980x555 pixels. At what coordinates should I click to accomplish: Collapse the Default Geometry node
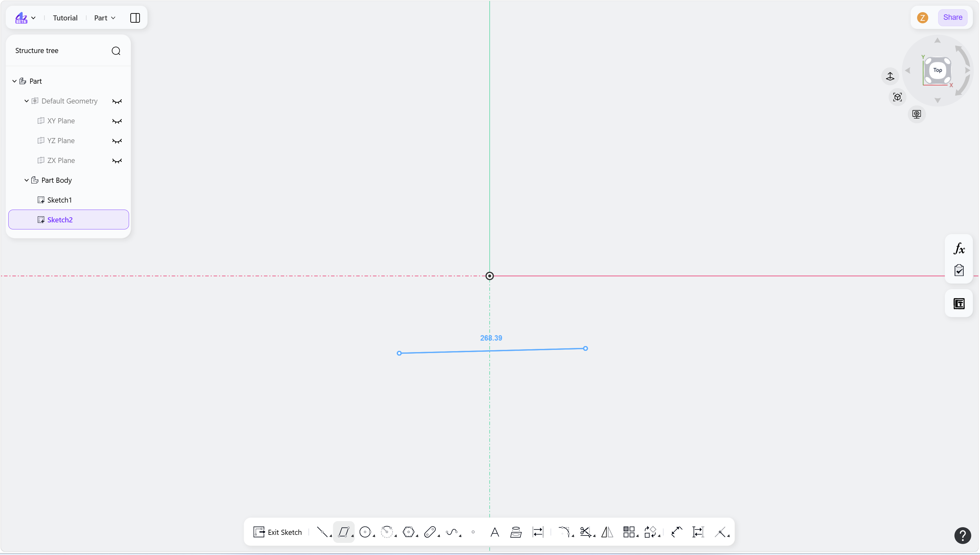click(27, 101)
